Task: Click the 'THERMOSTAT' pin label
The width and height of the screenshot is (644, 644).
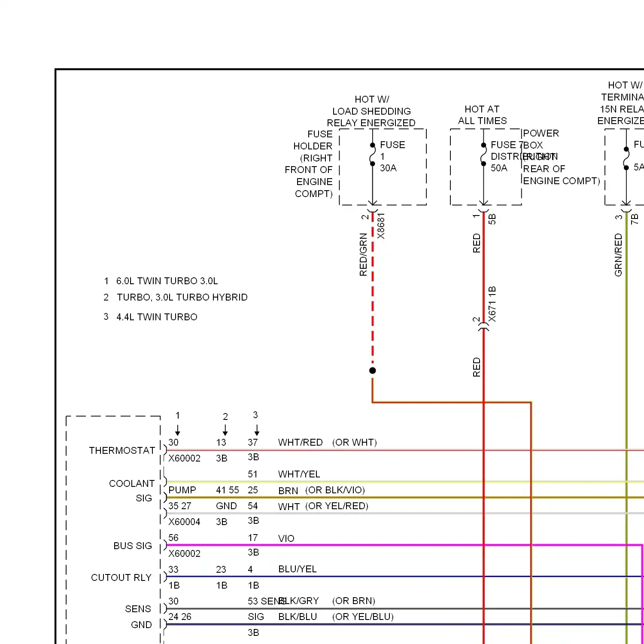Action: pos(122,450)
